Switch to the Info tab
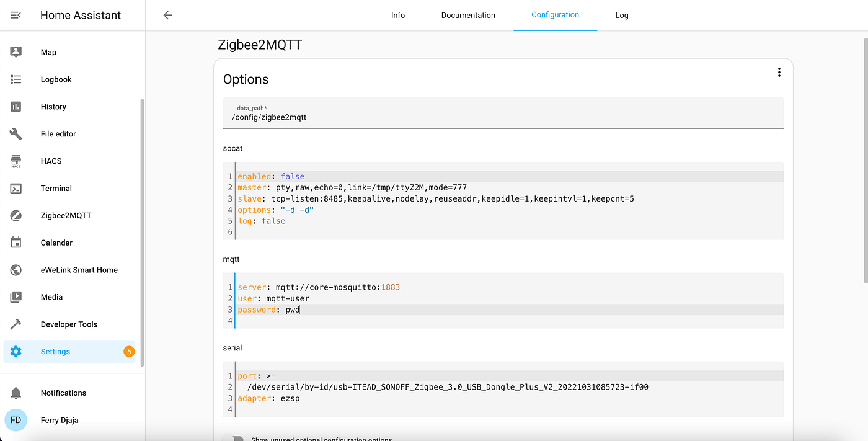The width and height of the screenshot is (868, 441). [398, 15]
